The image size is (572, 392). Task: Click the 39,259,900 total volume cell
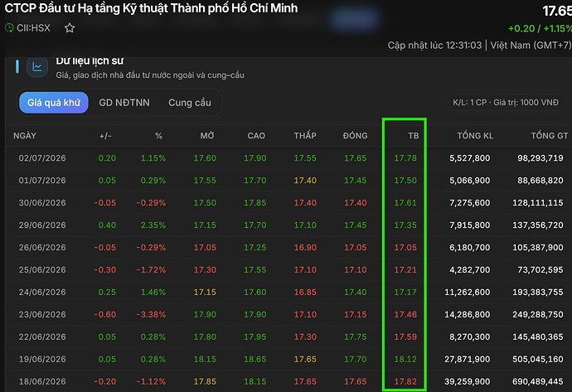pos(468,381)
